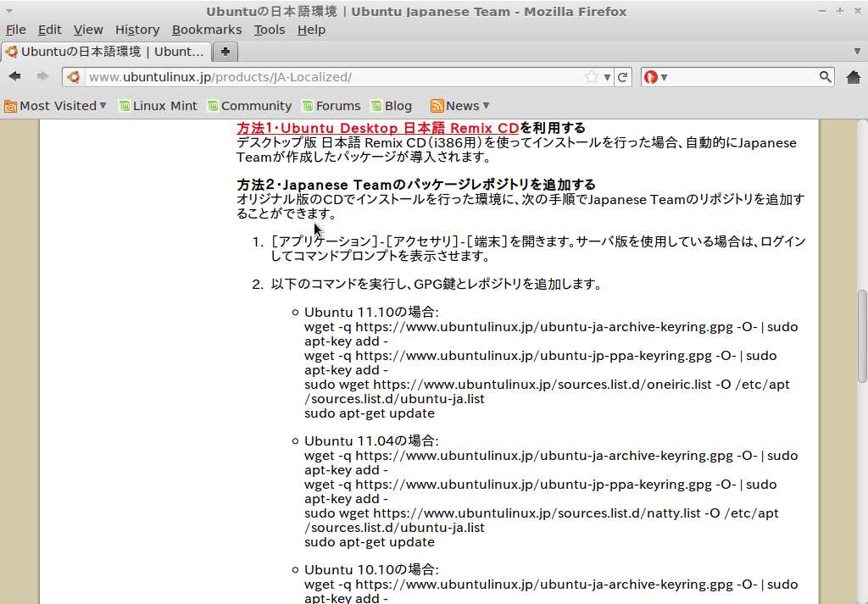Viewport: 868px width, 604px height.
Task: Follow the Ubuntu Desktop 日本語 Remix CD link
Action: click(377, 128)
